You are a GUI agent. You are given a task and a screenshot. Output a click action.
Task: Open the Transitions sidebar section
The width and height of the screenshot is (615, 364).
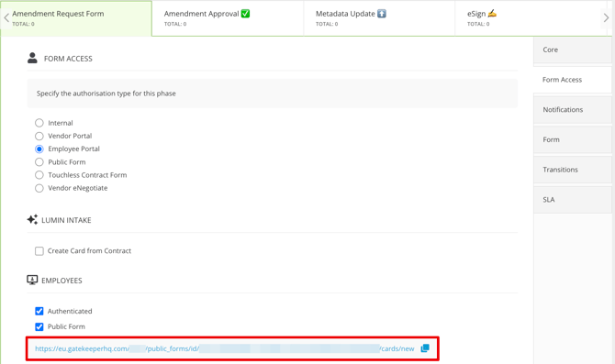[x=572, y=170]
